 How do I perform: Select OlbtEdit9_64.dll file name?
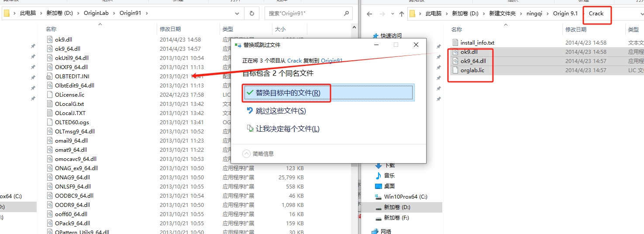(75, 85)
